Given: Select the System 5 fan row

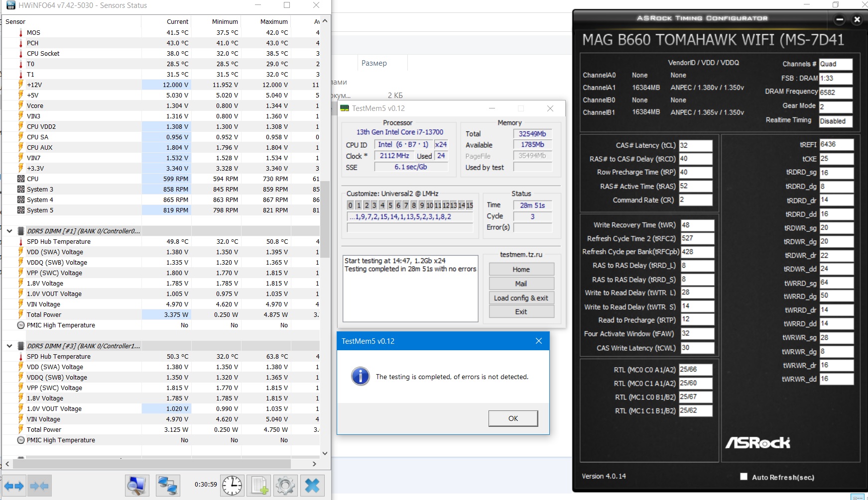Looking at the screenshot, I should pyautogui.click(x=161, y=210).
